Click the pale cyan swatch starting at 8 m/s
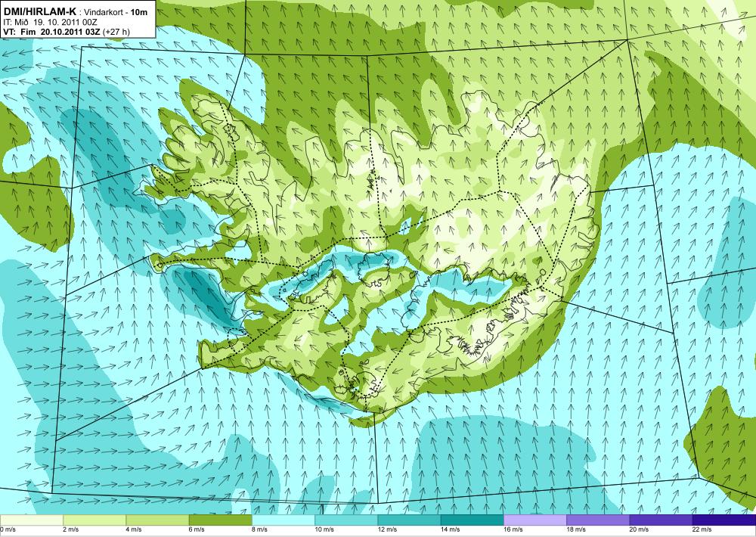Viewport: 756px width, 537px height. coord(283,520)
